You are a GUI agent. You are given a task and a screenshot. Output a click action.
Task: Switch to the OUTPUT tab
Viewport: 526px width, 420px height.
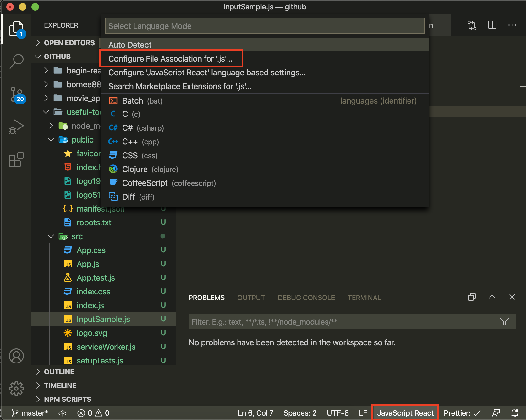click(251, 298)
